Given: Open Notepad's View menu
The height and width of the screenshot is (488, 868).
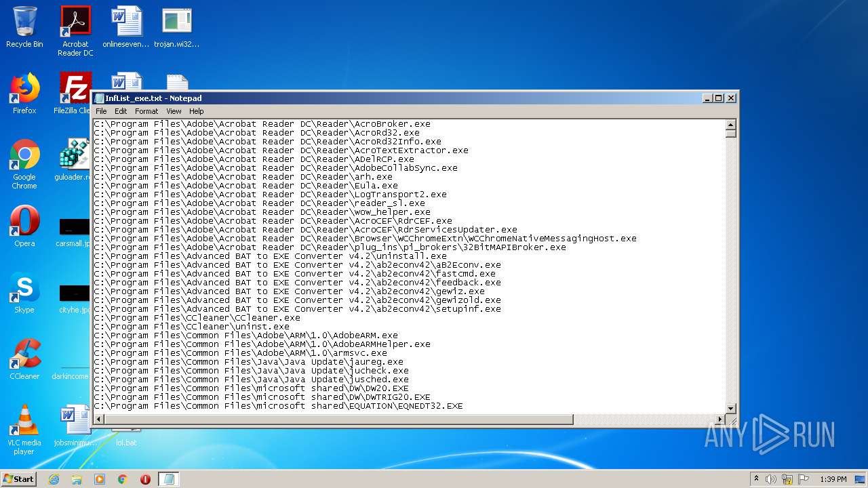Looking at the screenshot, I should click(x=174, y=111).
